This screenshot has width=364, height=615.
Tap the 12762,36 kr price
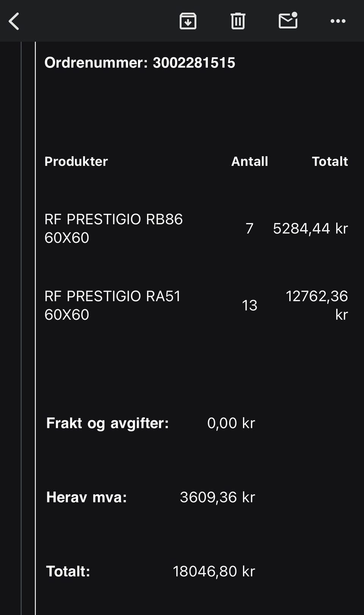[317, 305]
